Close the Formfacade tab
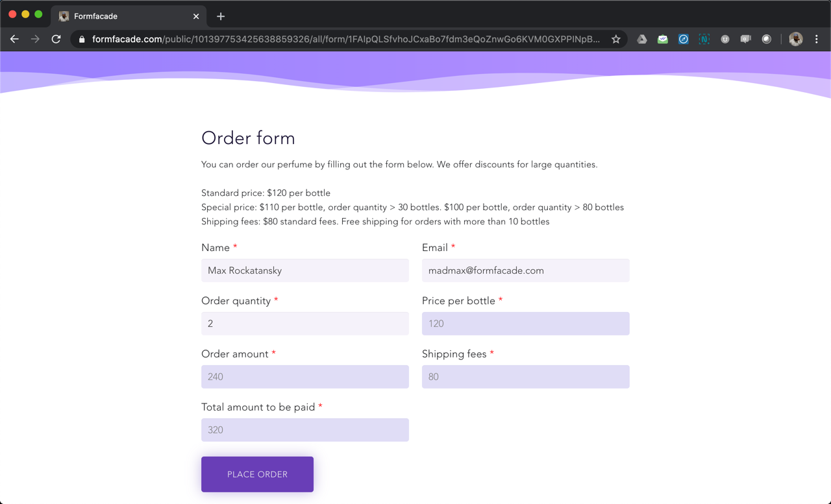 pyautogui.click(x=196, y=16)
